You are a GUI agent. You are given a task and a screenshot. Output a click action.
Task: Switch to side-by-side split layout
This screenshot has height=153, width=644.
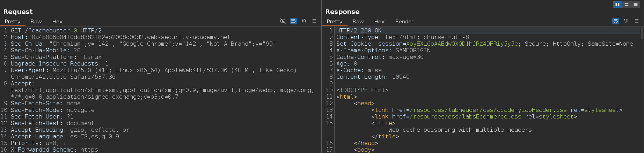pos(617,5)
